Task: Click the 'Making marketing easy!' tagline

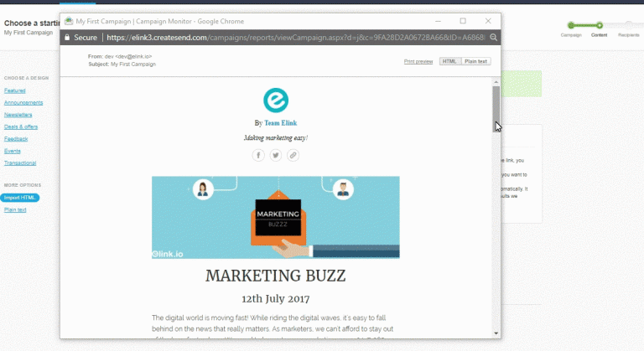Action: point(276,138)
